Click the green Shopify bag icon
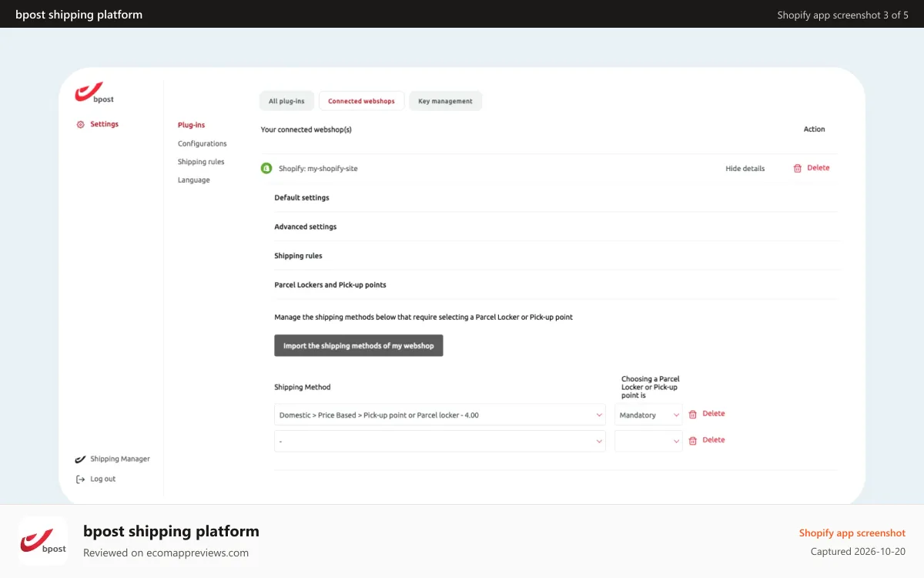This screenshot has height=578, width=924. pyautogui.click(x=266, y=168)
